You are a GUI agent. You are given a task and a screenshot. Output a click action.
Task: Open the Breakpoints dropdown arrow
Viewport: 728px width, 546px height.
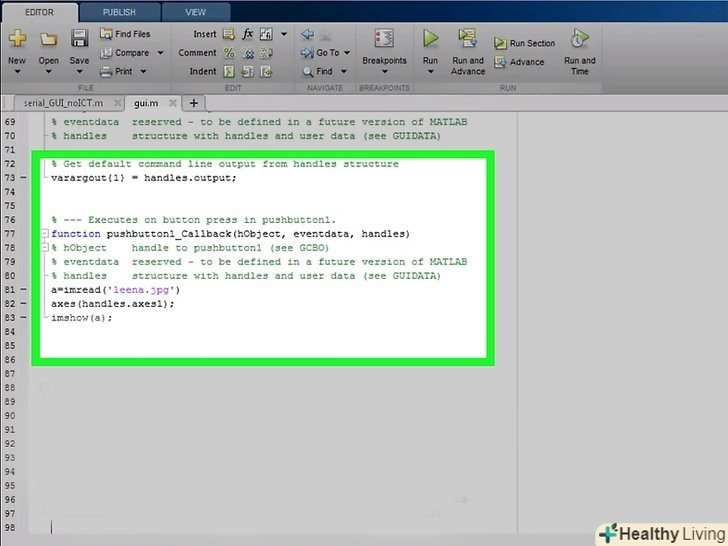pos(384,72)
